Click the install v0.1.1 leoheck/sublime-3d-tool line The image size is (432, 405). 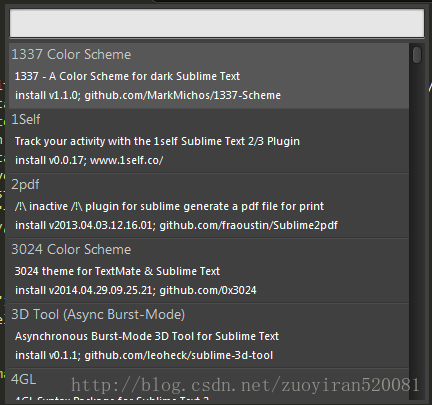point(144,355)
